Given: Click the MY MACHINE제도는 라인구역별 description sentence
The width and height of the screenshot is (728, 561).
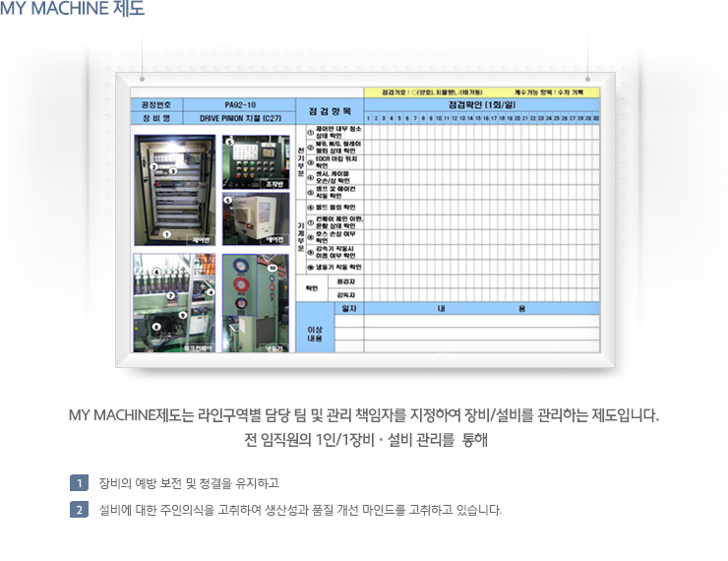Looking at the screenshot, I should tap(364, 414).
